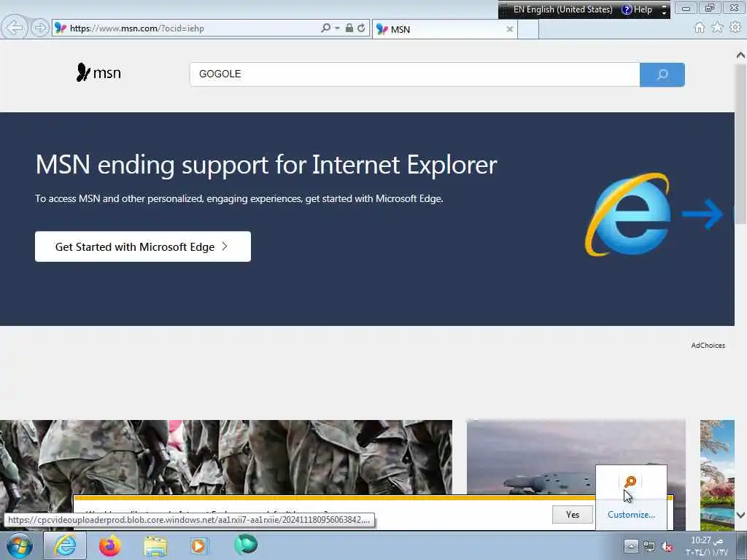
Task: Open Windows Explorer folder in taskbar
Action: (x=155, y=546)
